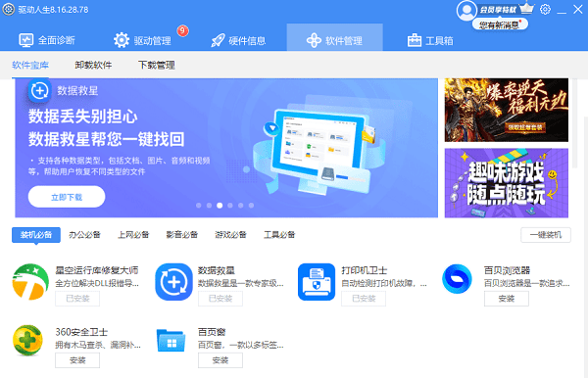Click the 立即下载 banner button
The height and width of the screenshot is (378, 588).
(67, 197)
